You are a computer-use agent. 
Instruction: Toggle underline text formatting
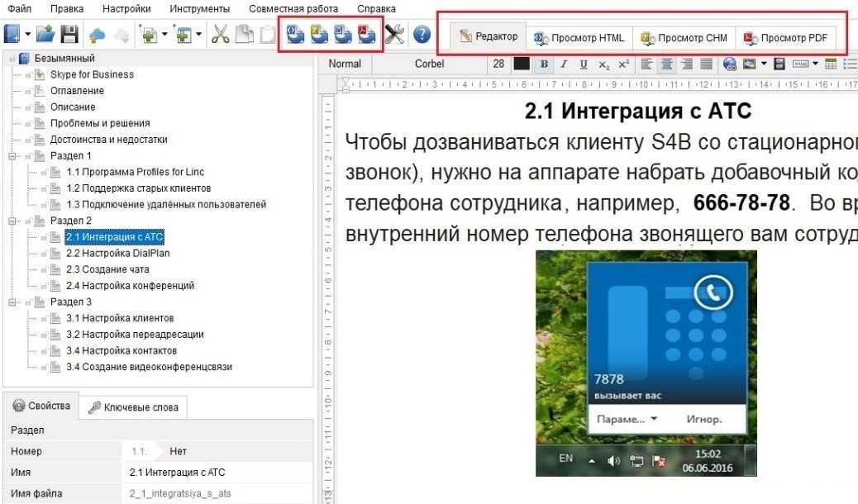(584, 64)
